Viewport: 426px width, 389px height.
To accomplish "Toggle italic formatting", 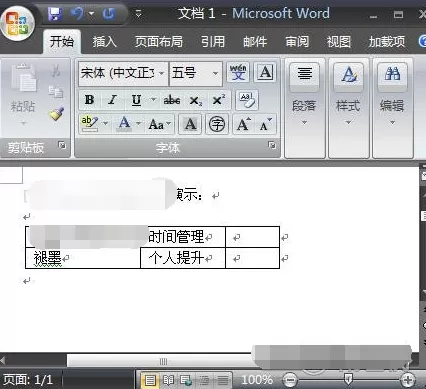I will (x=113, y=100).
